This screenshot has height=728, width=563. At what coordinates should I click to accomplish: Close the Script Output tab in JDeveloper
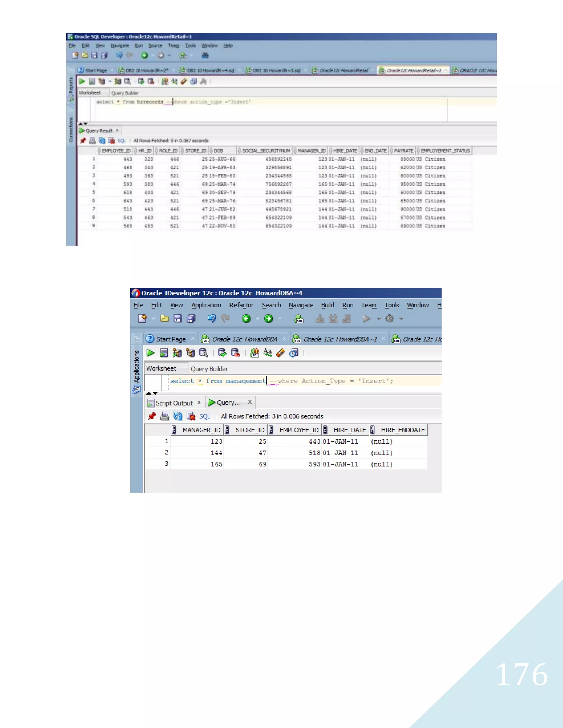(x=199, y=402)
